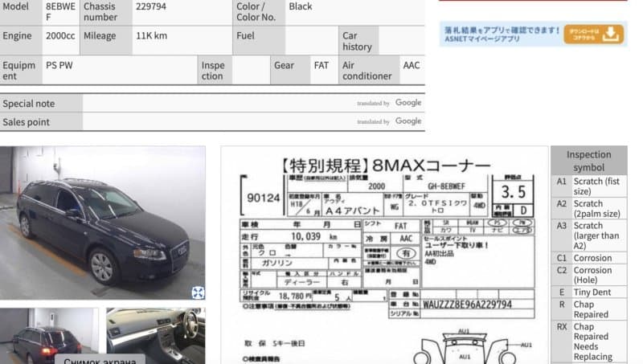Select the mileage value 11K km
The width and height of the screenshot is (643, 364).
151,35
